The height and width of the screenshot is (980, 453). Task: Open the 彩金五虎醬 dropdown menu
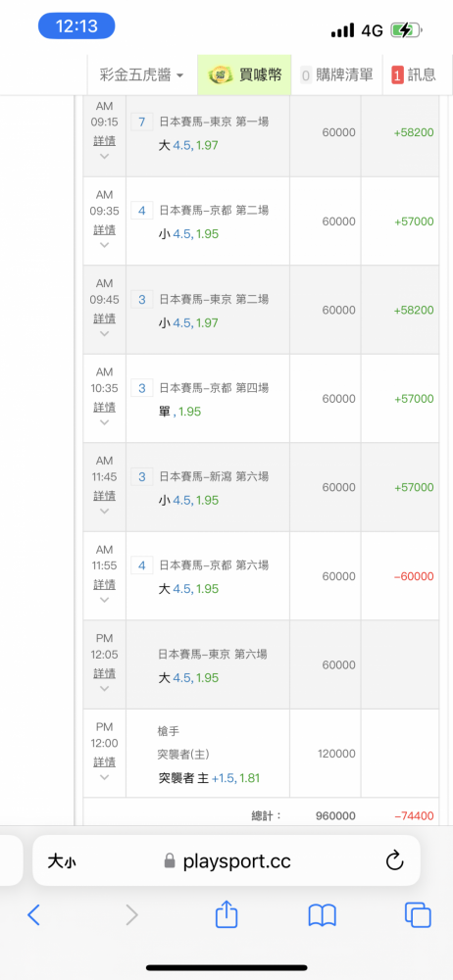(x=142, y=75)
